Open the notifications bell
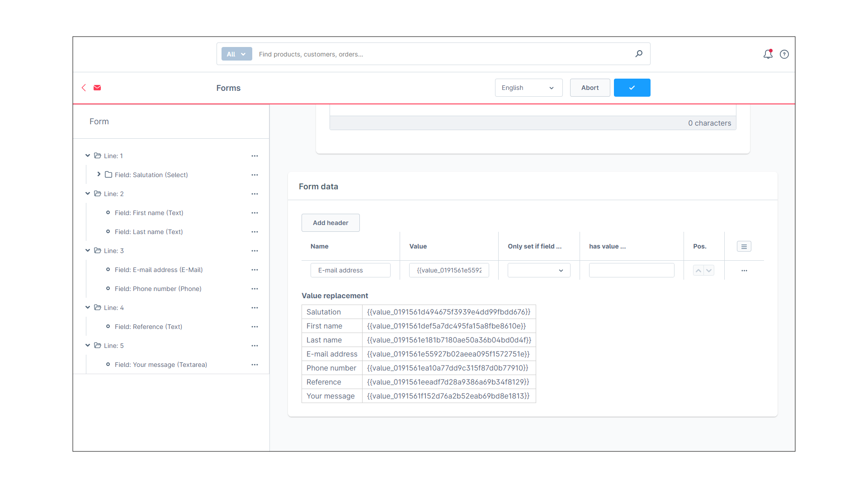 tap(768, 54)
